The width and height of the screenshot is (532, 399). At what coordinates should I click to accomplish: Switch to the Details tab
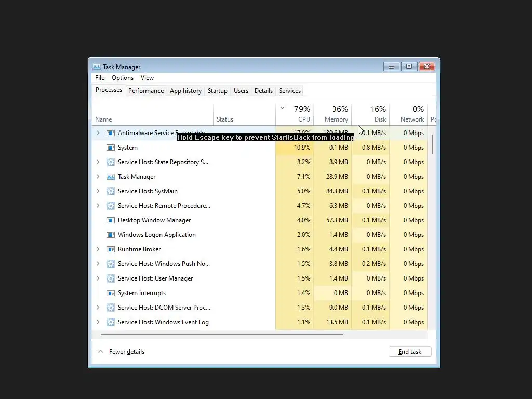(x=263, y=91)
